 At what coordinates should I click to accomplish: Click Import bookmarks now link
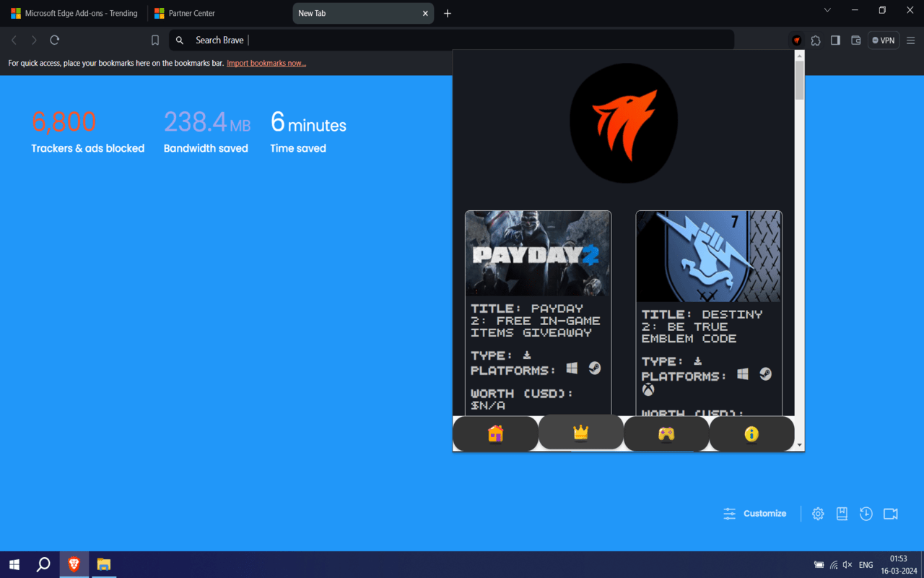point(266,64)
